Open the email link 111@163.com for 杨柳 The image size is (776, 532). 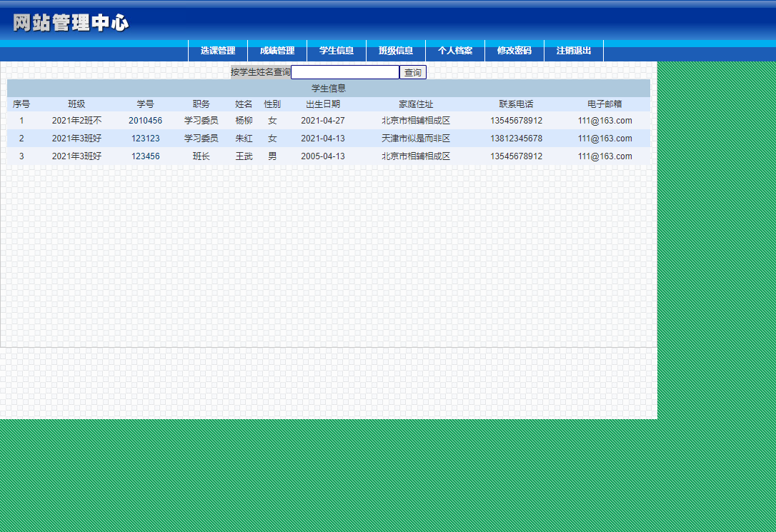coord(605,121)
